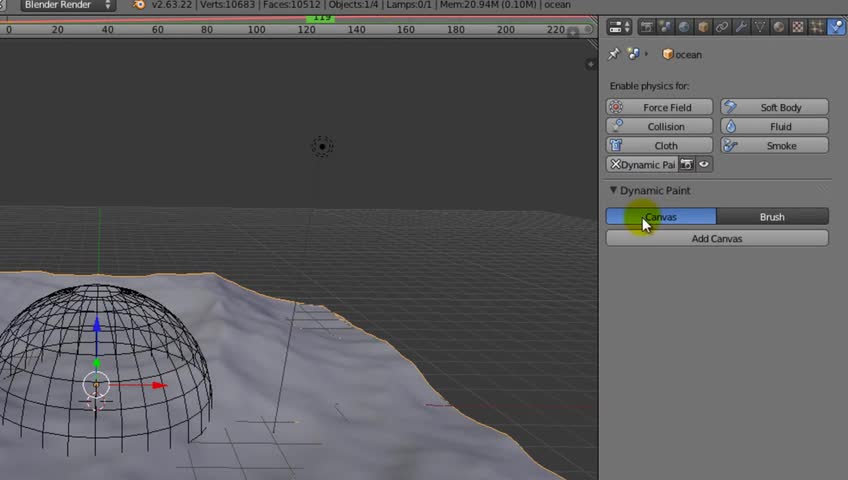Collapse the Dynamic Paint panel
This screenshot has width=848, height=480.
point(613,190)
